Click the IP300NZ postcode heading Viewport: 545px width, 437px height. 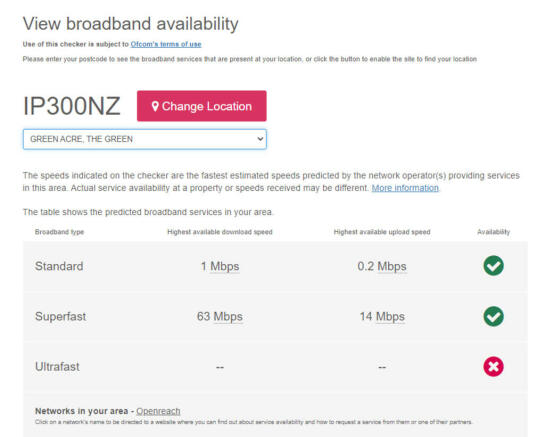tap(72, 106)
